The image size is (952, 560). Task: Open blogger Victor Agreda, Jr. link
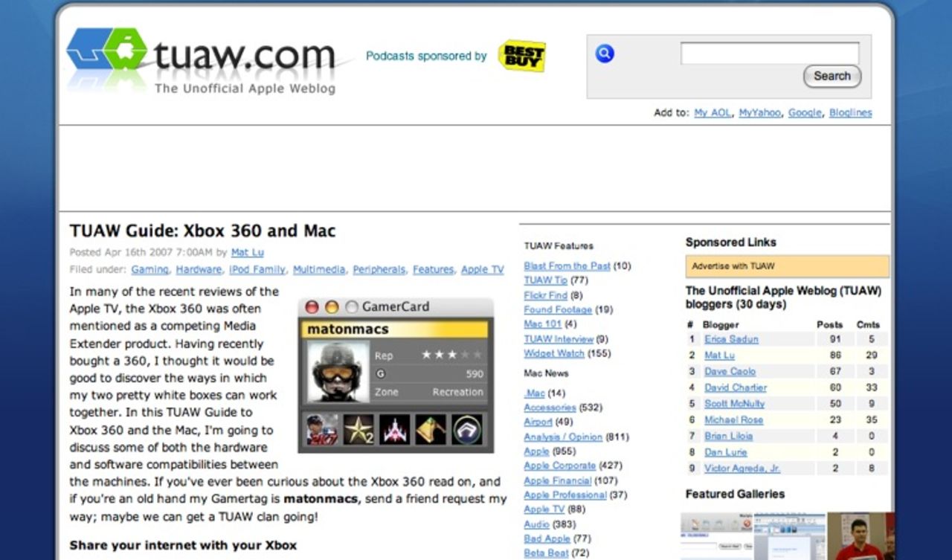742,469
